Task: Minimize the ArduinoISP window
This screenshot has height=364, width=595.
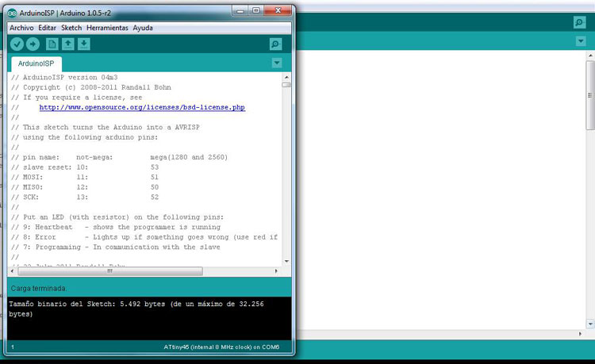Action: tap(240, 11)
